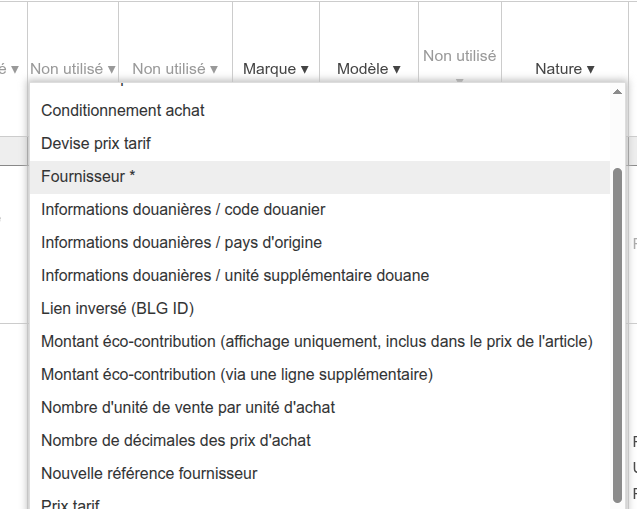The width and height of the screenshot is (637, 509).
Task: Choose 'Nombre d'unité de vente par unité d'achat'
Action: pyautogui.click(x=320, y=407)
